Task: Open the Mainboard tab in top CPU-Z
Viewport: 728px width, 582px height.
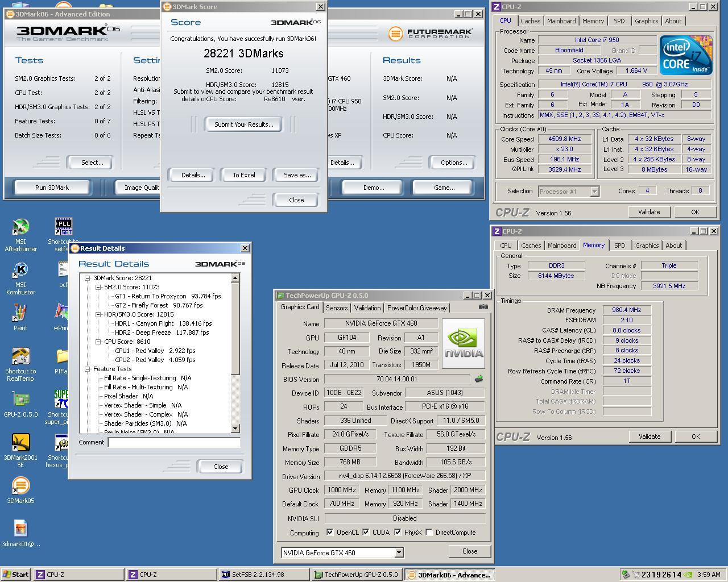Action: [561, 21]
